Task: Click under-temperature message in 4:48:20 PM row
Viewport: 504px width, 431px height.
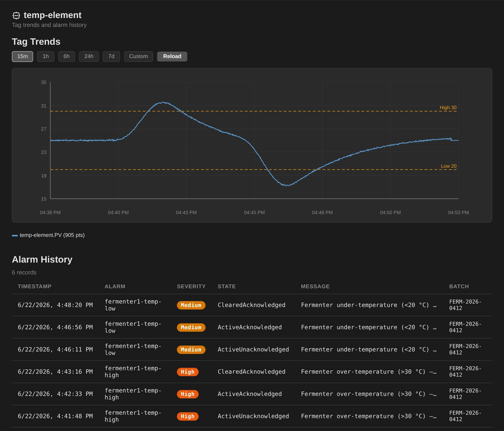Action: click(x=369, y=305)
